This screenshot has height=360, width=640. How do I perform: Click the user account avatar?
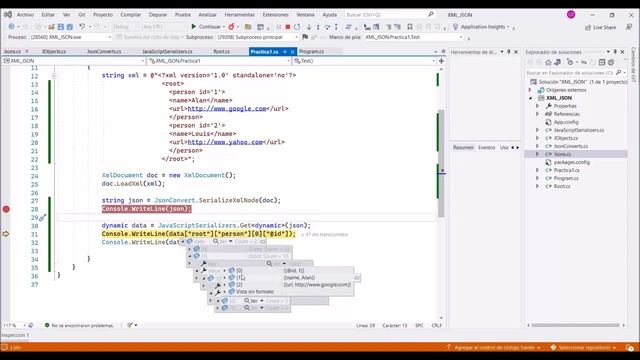click(x=571, y=14)
